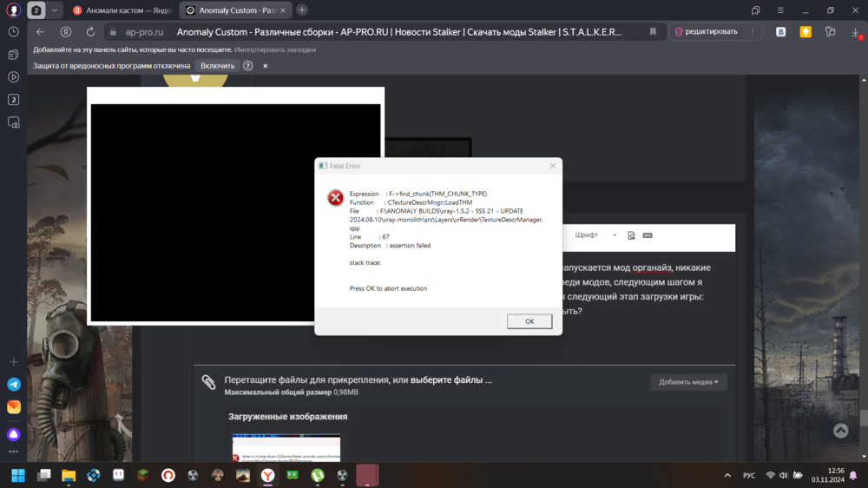The width and height of the screenshot is (868, 488).
Task: Click выберите файлы to attach files
Action: (450, 380)
